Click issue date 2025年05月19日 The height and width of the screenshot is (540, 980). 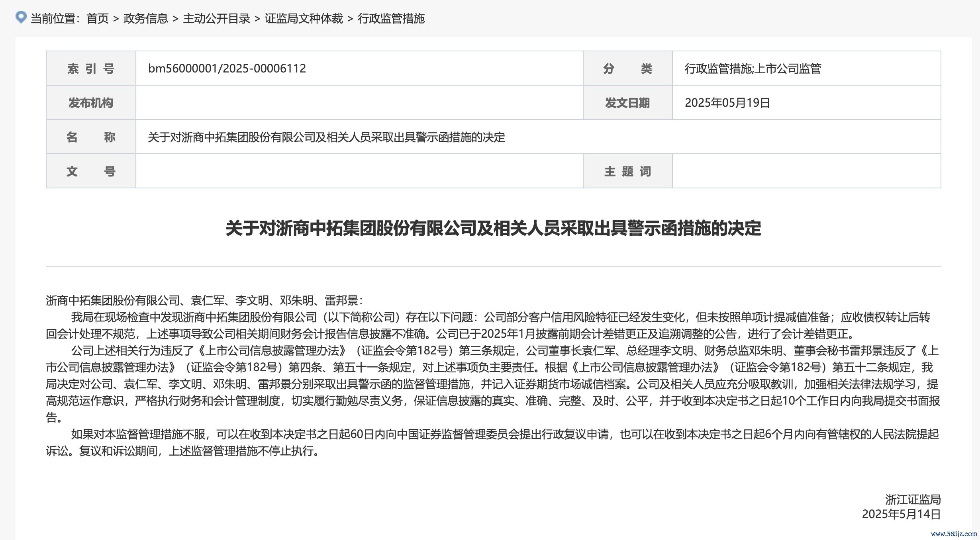pos(727,103)
